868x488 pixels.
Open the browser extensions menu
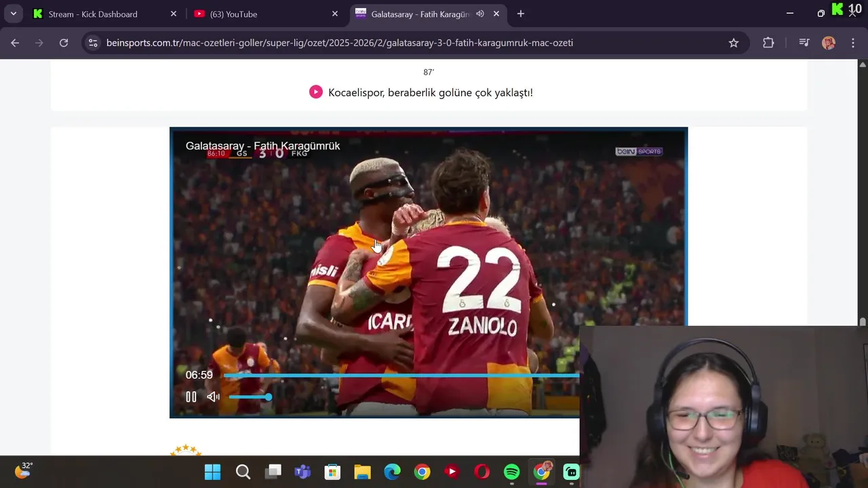[x=768, y=43]
